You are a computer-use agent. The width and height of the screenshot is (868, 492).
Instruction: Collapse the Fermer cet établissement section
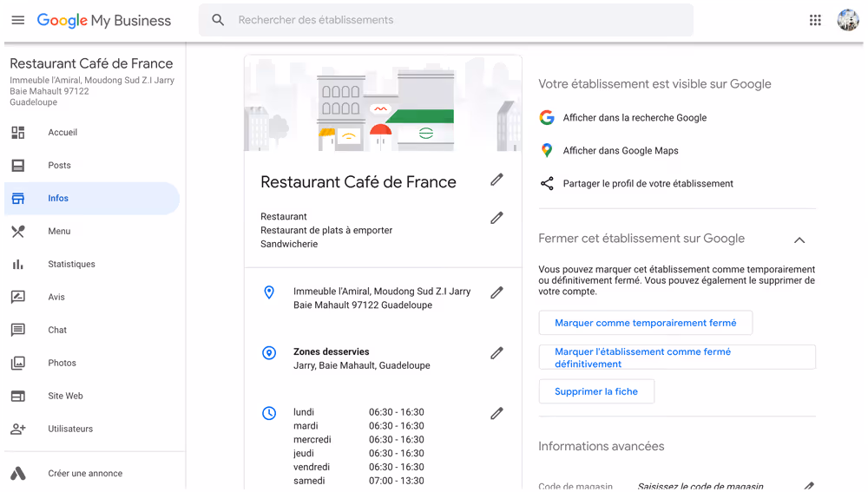(x=799, y=239)
